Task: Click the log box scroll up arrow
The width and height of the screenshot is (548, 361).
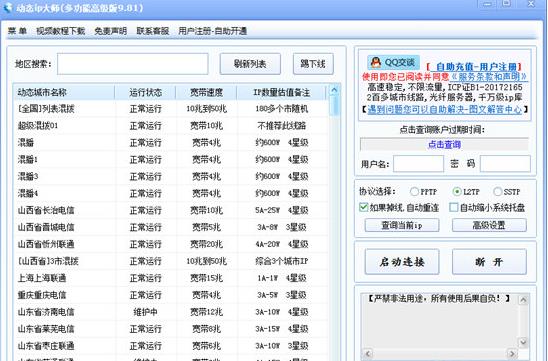Action: [523, 300]
